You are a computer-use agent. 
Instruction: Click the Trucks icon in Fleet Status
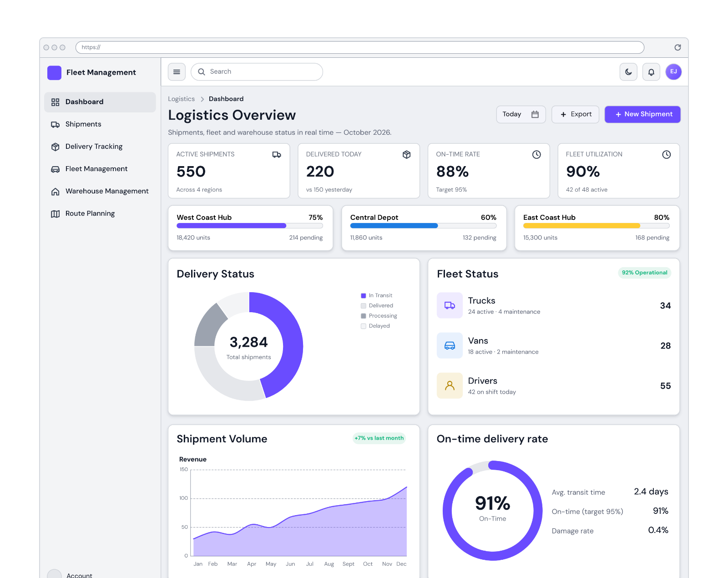pyautogui.click(x=450, y=305)
